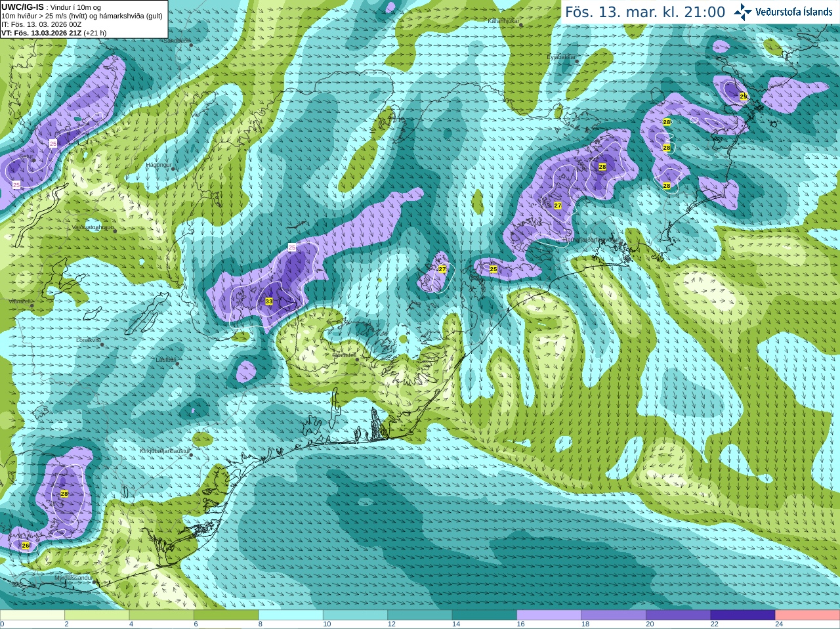The image size is (840, 629).
Task: Click the yellow 33 maximum gust label
Action: [269, 301]
